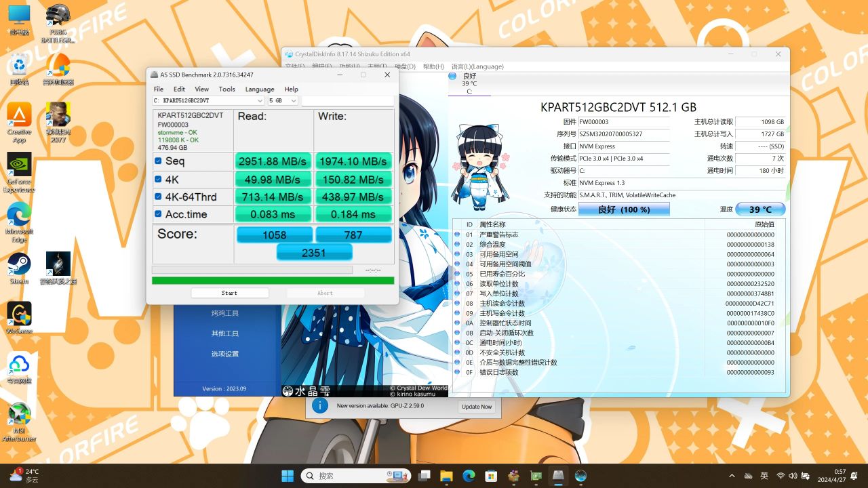
Task: Click the blue drive status orb for C:
Action: [452, 76]
